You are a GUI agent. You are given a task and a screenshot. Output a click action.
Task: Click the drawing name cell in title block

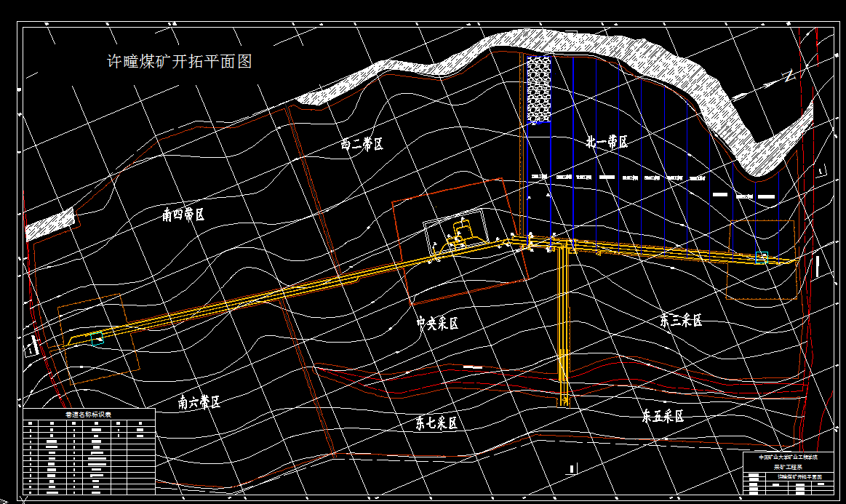coord(799,477)
